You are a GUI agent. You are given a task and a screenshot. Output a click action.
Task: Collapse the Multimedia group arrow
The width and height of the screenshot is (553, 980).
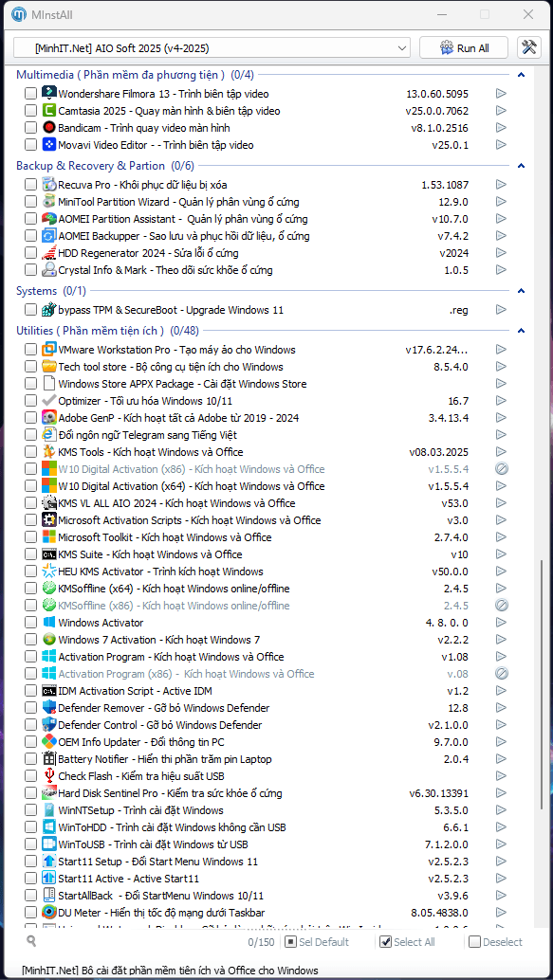coord(521,75)
